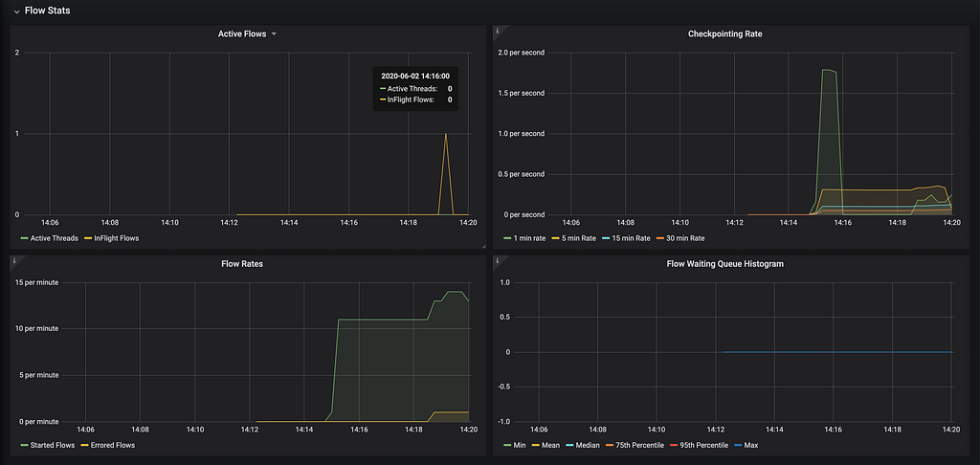This screenshot has width=980, height=465.
Task: Click the tooltip timestamp 2020-06-02 14:16:00
Action: (x=415, y=76)
